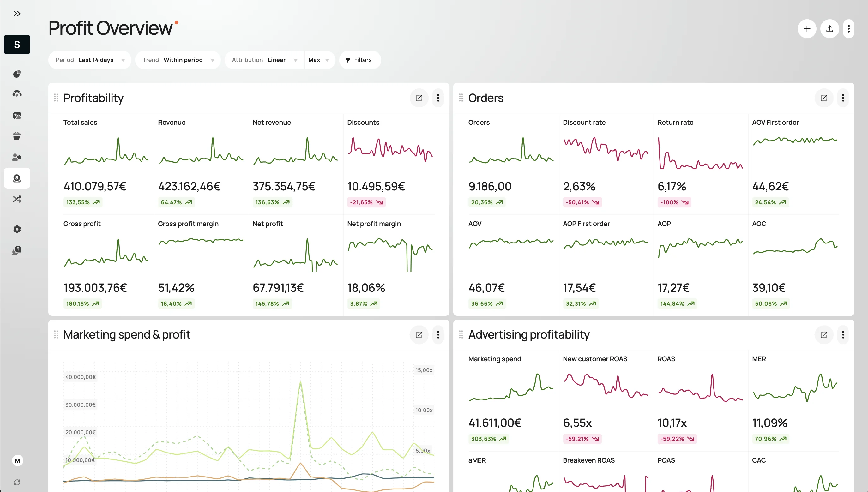Open the Trend Within period dropdown
Image resolution: width=868 pixels, height=492 pixels.
[x=178, y=60]
